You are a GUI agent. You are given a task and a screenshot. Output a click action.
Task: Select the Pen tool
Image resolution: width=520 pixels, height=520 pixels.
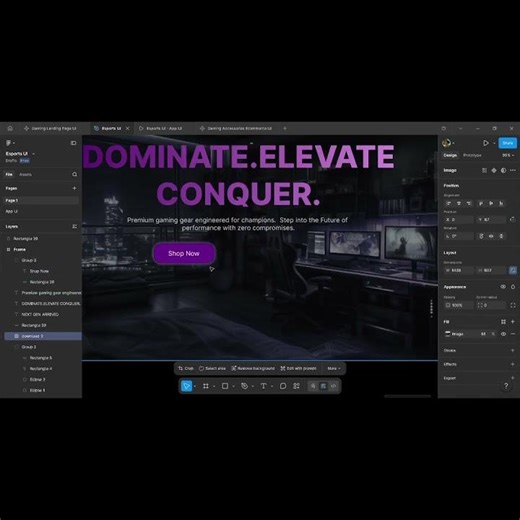[244, 386]
